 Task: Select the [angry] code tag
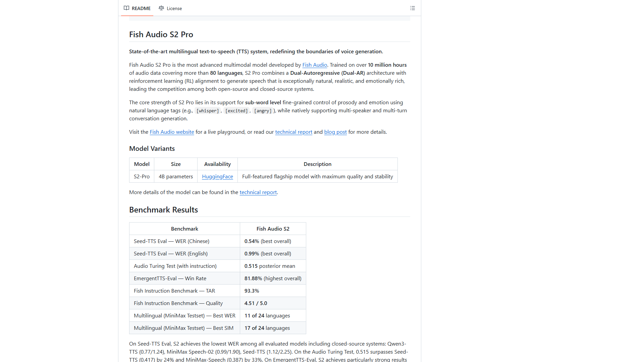[263, 111]
